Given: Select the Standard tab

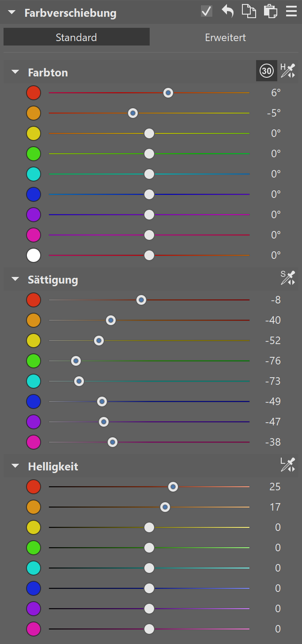Looking at the screenshot, I should point(76,37).
